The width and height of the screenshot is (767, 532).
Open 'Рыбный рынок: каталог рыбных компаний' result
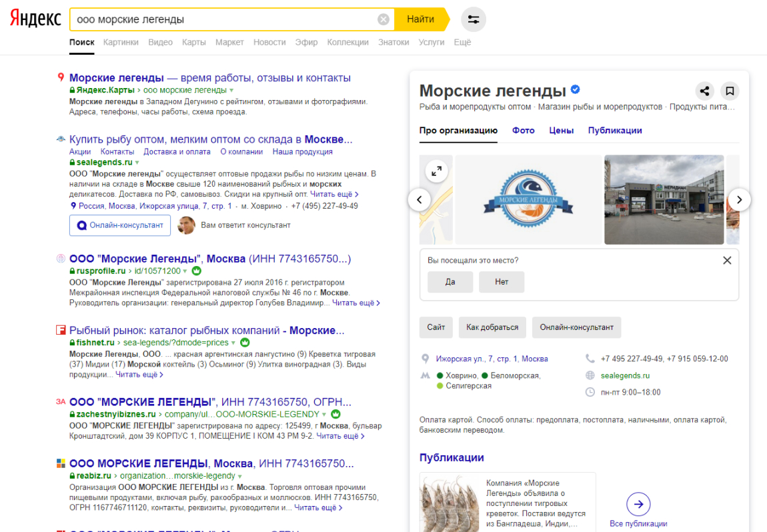click(x=207, y=331)
